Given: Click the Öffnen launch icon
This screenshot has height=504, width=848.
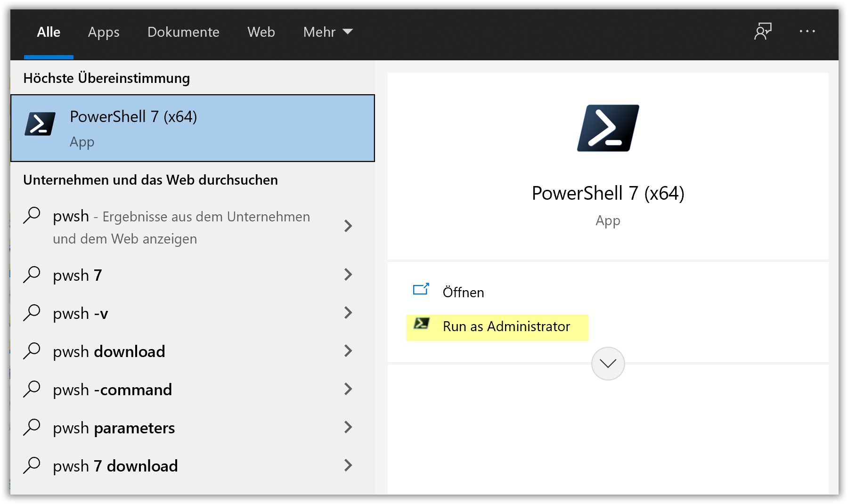Looking at the screenshot, I should tap(422, 290).
